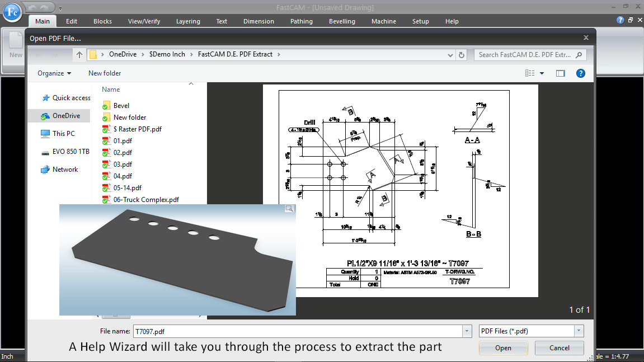
Task: Refresh the folder listing in the address bar
Action: coord(462,55)
